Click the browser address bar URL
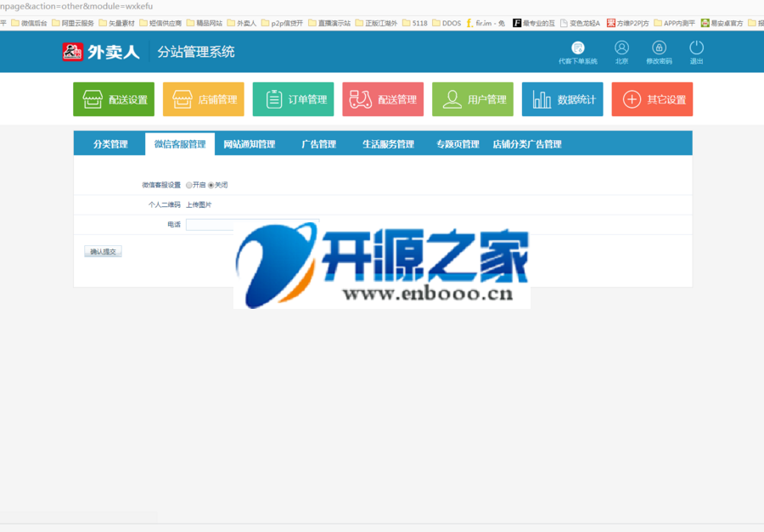This screenshot has width=764, height=532. (x=76, y=6)
